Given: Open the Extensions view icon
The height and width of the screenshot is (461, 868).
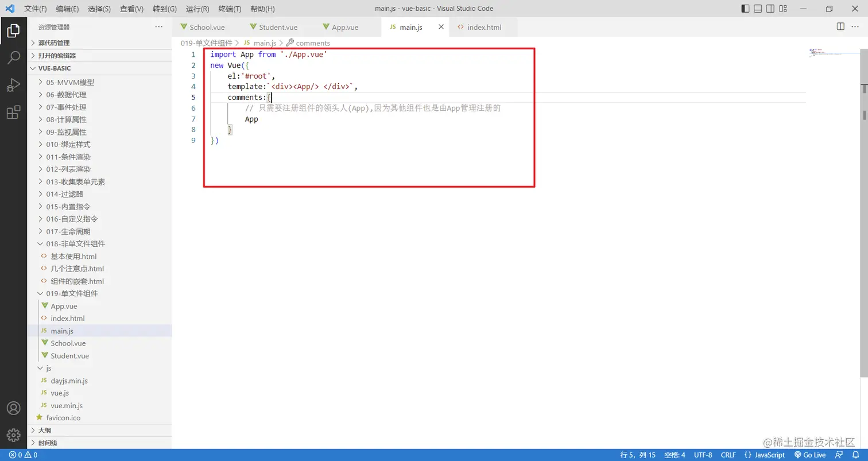Looking at the screenshot, I should [13, 113].
